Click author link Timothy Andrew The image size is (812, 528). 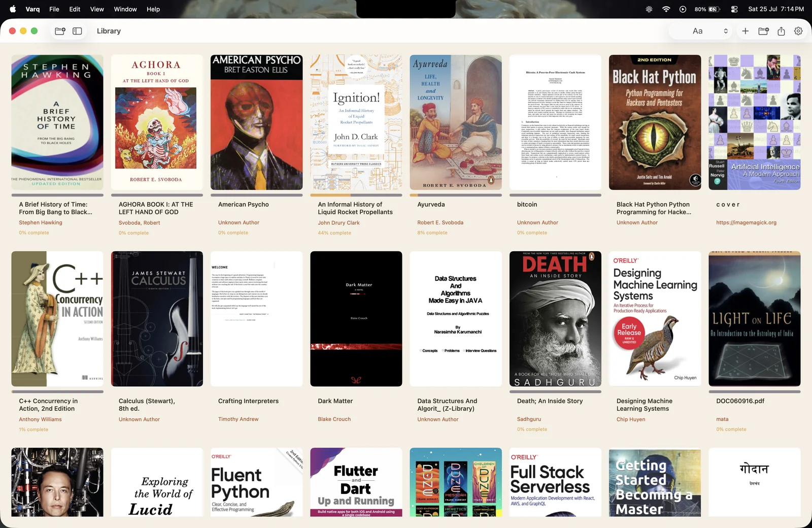[x=238, y=419]
